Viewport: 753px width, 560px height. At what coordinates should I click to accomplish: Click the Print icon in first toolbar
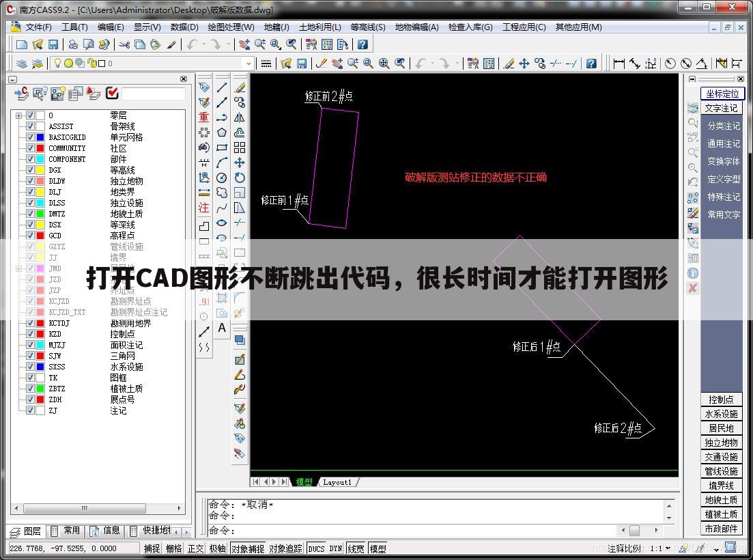point(73,44)
